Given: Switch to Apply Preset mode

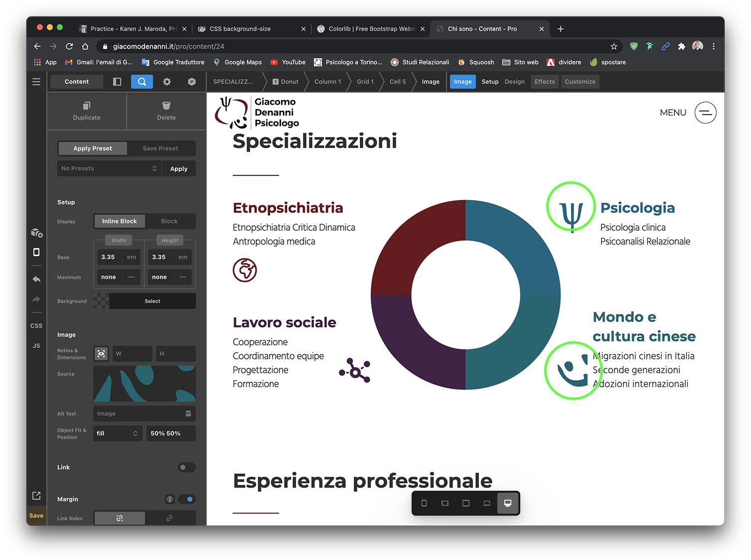Looking at the screenshot, I should click(93, 148).
